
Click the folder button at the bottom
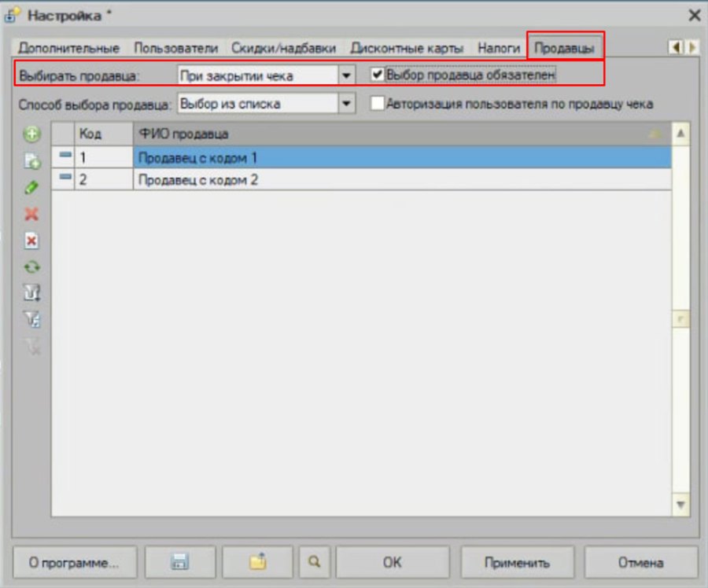point(257,562)
